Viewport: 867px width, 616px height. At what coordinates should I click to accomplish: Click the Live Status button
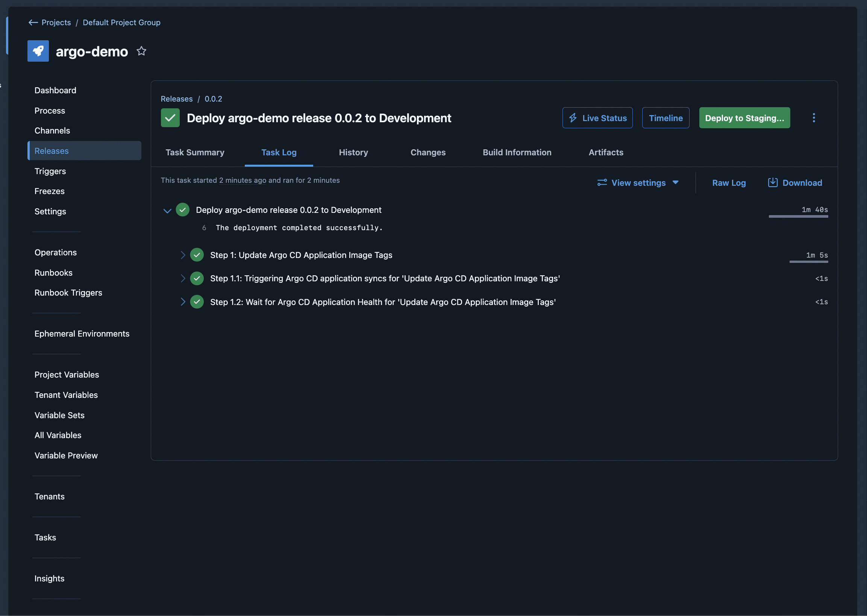pos(597,118)
